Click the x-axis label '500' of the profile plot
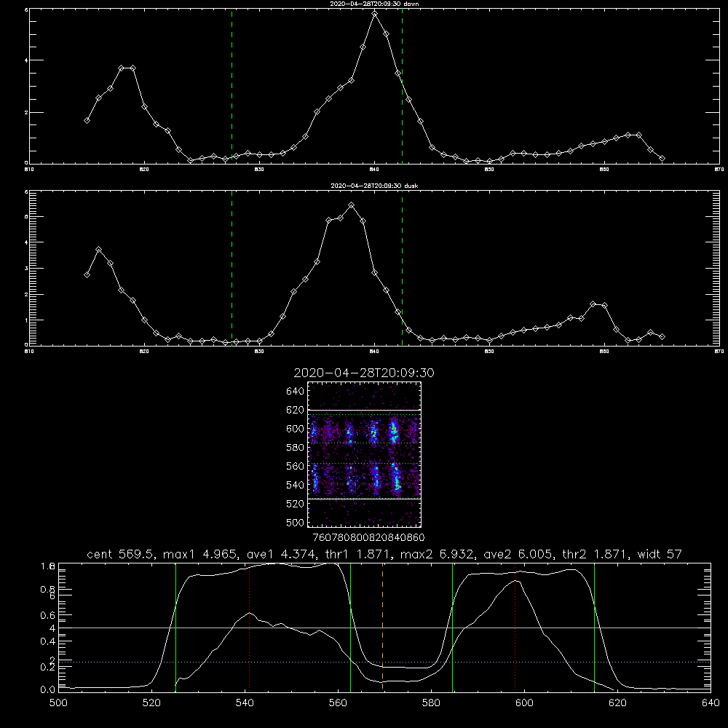Image resolution: width=728 pixels, height=728 pixels. click(x=58, y=703)
